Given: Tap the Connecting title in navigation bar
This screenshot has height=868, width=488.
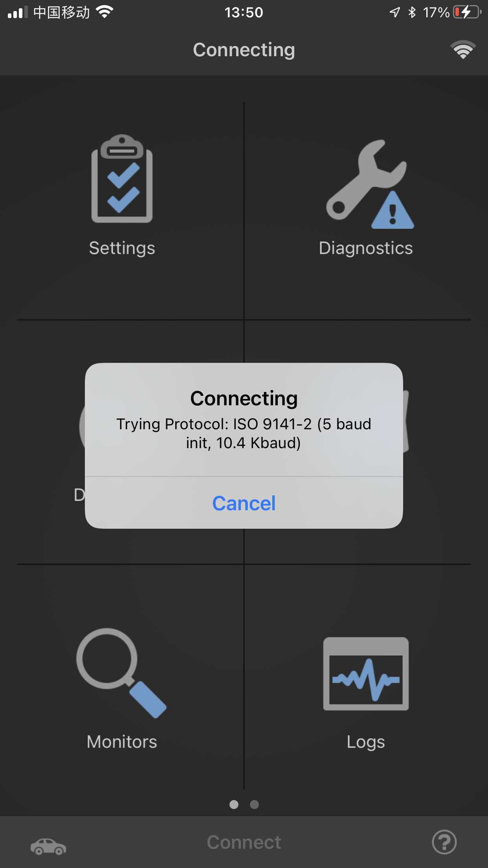Looking at the screenshot, I should pyautogui.click(x=244, y=50).
